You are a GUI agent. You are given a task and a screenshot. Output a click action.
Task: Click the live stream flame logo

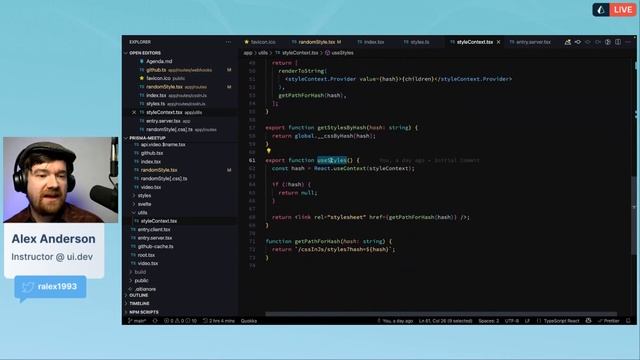601,10
